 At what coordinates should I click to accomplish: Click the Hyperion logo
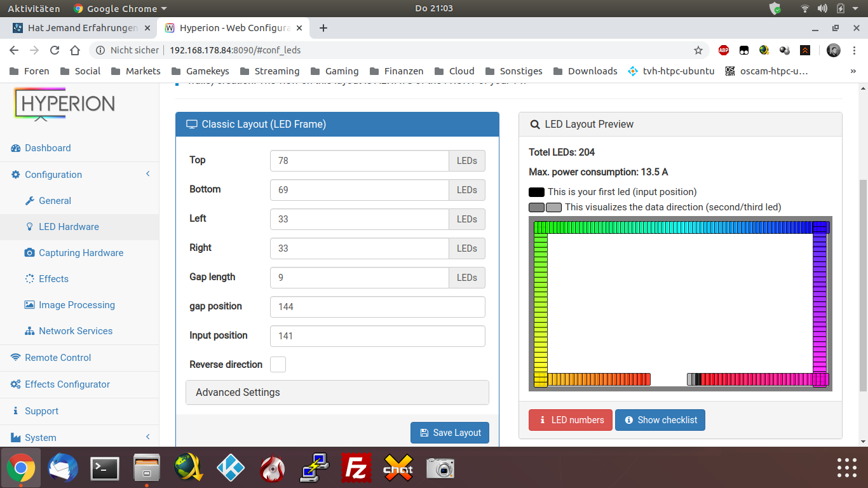(x=64, y=104)
